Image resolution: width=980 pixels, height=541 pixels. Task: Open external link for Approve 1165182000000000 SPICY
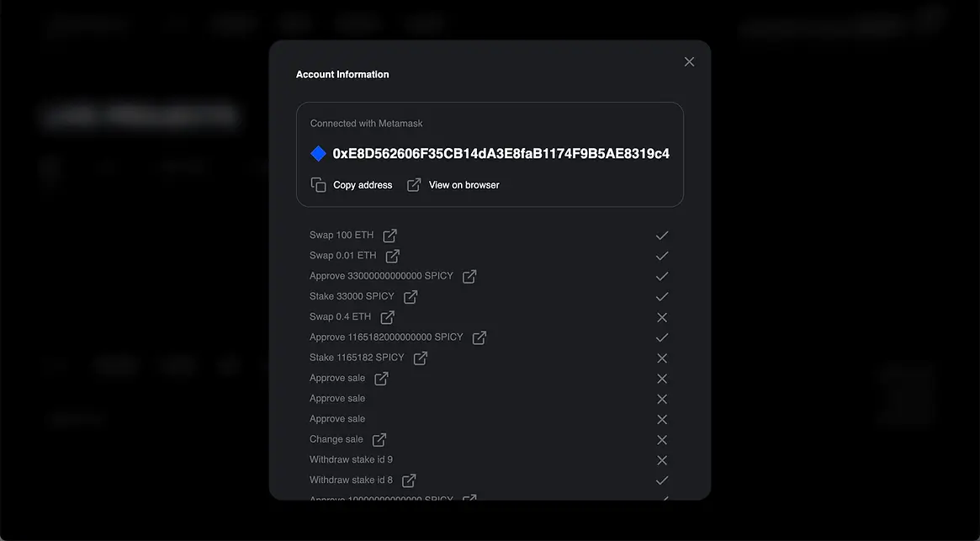(479, 337)
